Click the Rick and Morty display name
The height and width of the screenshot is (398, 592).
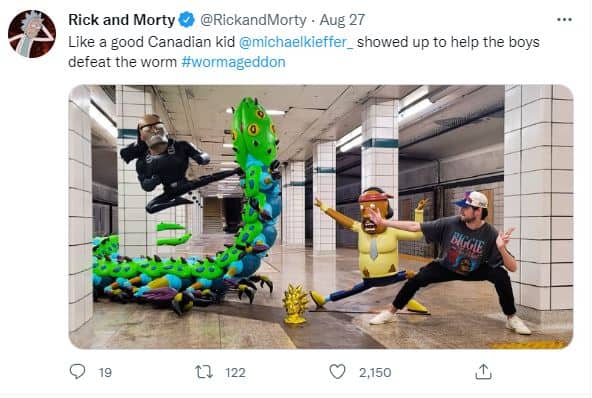coord(122,20)
